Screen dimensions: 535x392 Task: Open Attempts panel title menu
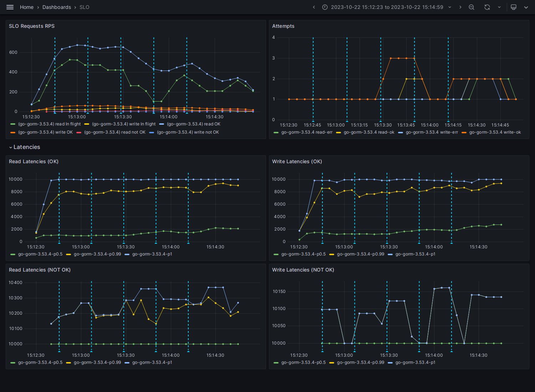283,26
